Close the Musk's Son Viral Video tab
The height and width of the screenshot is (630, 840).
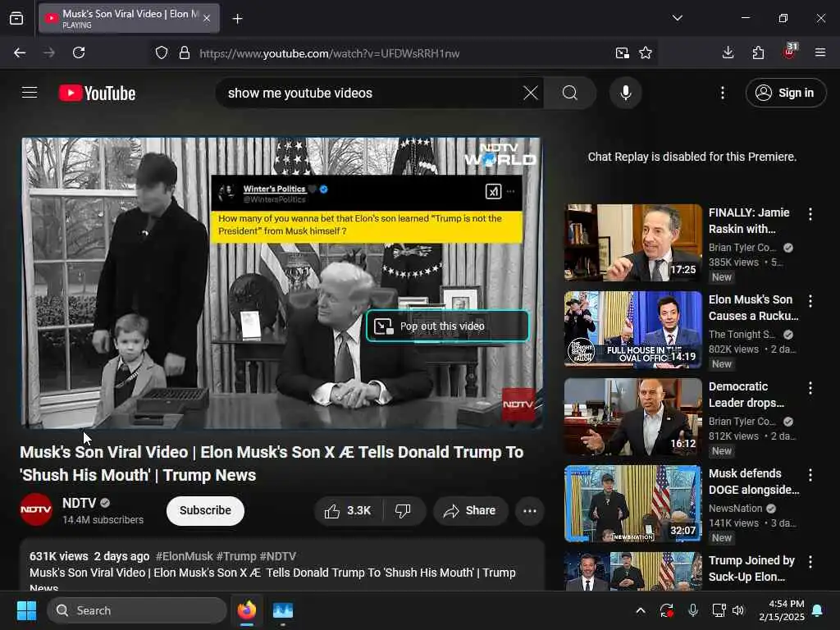[207, 19]
